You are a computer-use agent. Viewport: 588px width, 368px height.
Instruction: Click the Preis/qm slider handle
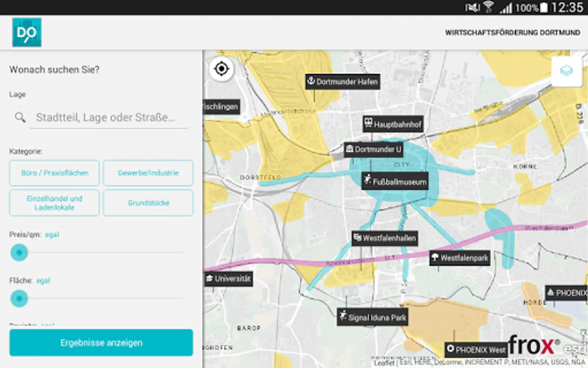[19, 253]
